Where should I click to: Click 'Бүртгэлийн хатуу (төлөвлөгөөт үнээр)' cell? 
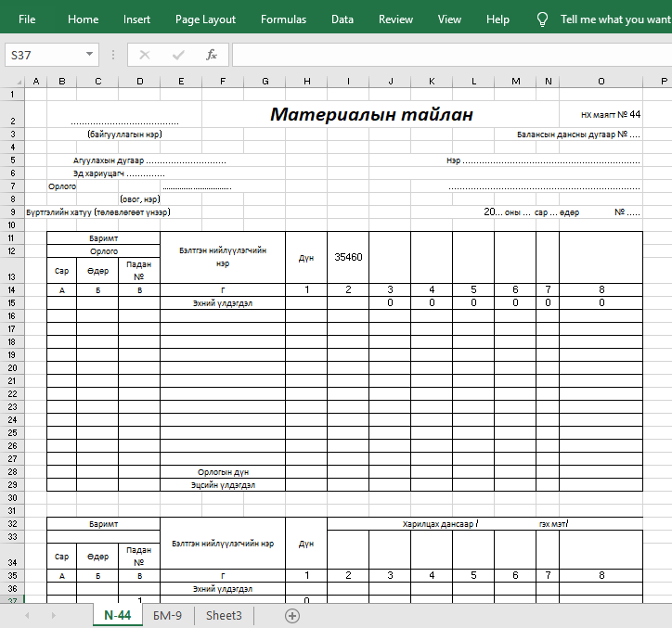[x=98, y=212]
